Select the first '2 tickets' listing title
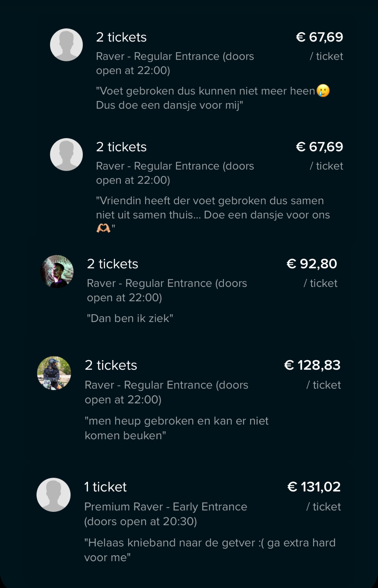The image size is (378, 588). tap(121, 37)
